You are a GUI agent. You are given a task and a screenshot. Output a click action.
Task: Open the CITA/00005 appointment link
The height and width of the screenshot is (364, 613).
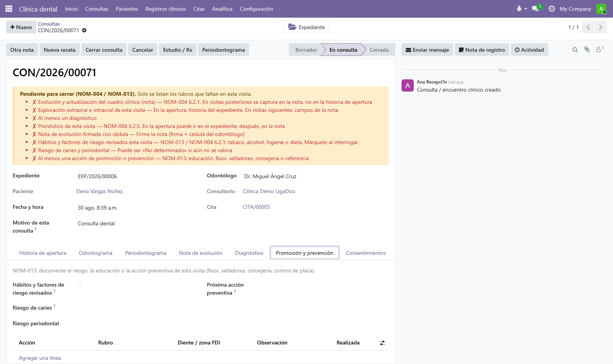point(256,207)
